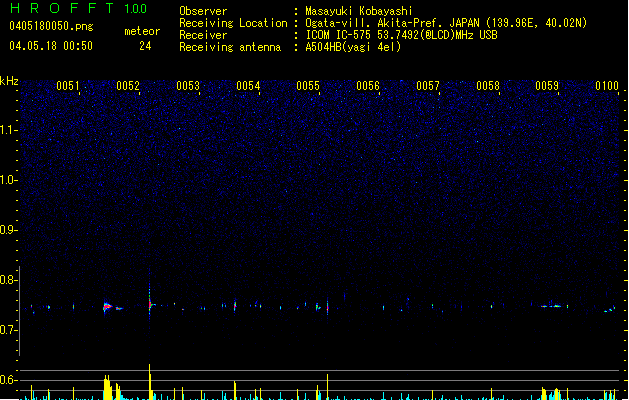Click the 1.0 kHz axis label
The height and width of the screenshot is (400, 629).
click(x=9, y=180)
